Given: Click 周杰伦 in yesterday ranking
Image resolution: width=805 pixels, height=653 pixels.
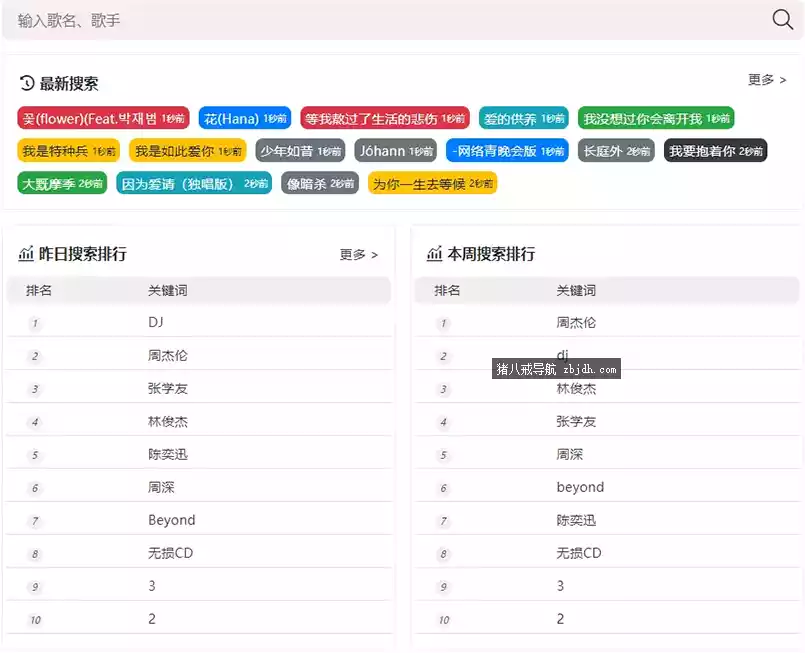Looking at the screenshot, I should pos(168,355).
